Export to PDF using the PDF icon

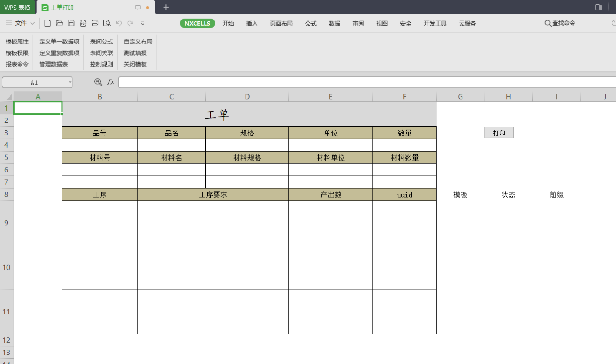[83, 23]
